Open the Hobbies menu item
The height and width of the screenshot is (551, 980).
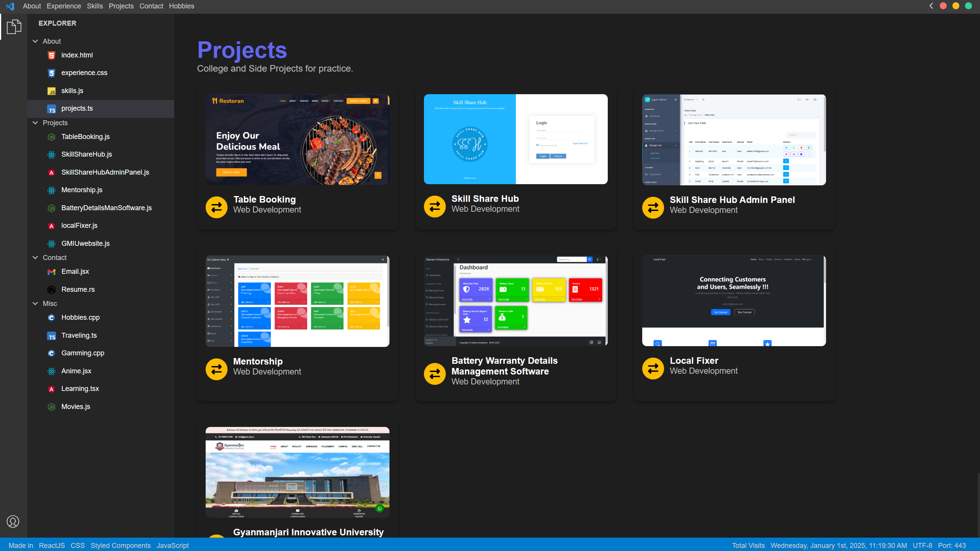pyautogui.click(x=182, y=6)
